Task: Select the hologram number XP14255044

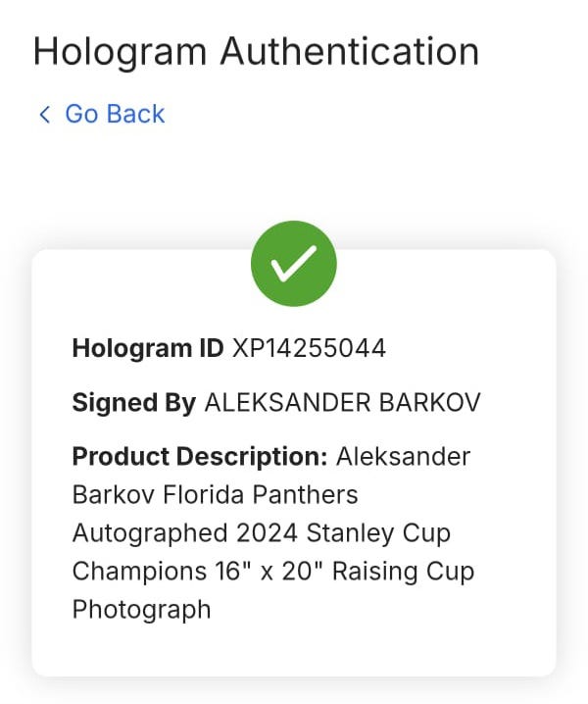Action: (309, 348)
